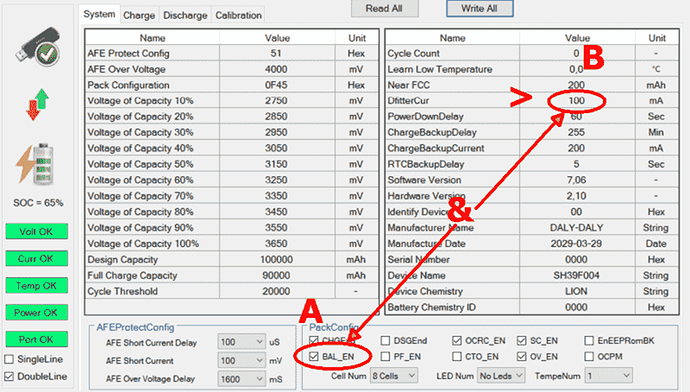
Task: Click the AFE Over Voltage value 4000
Action: click(x=277, y=69)
